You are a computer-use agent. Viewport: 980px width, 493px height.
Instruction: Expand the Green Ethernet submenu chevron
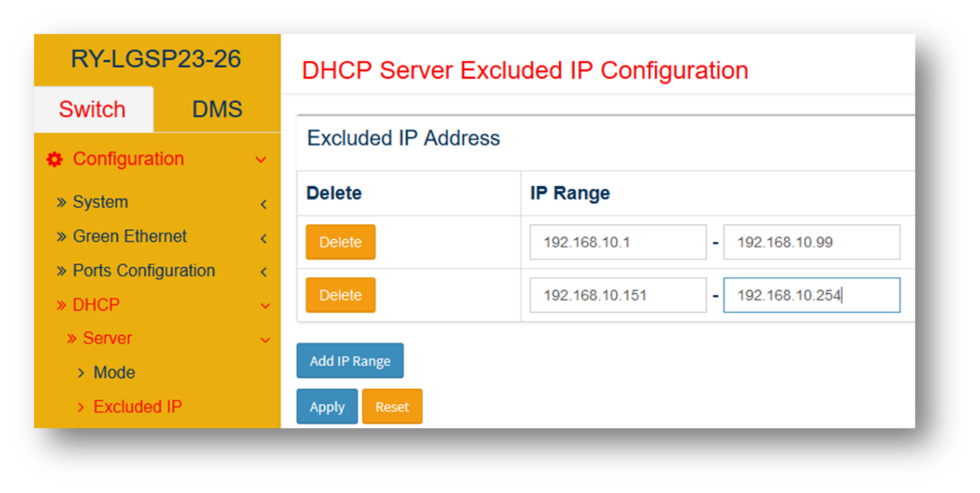264,238
